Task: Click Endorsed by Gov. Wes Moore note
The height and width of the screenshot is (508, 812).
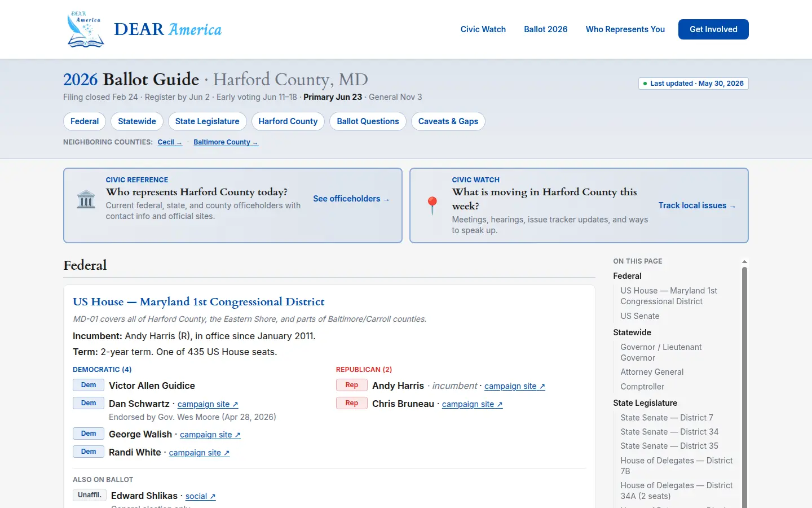Action: pos(192,417)
